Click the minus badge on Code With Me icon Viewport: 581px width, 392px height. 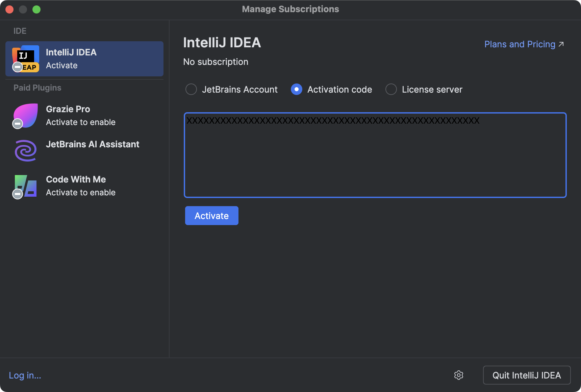17,194
